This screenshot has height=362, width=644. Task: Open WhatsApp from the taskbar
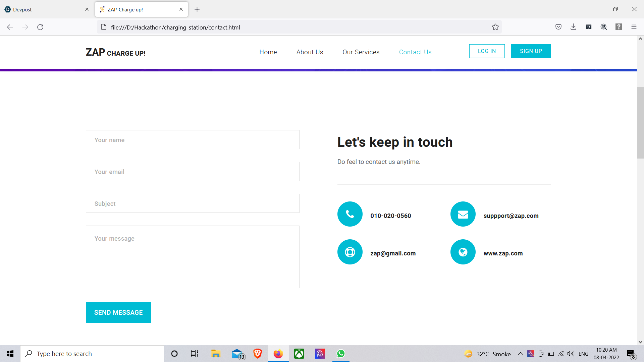click(341, 354)
